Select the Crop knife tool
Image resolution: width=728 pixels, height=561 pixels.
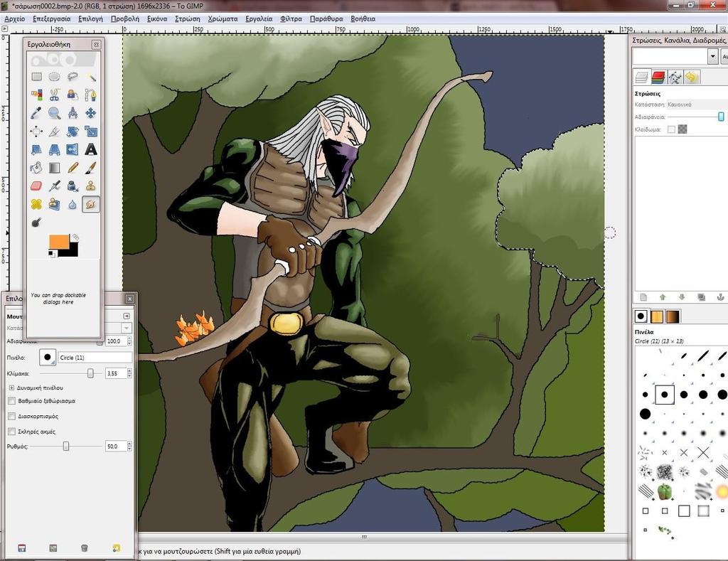(x=54, y=132)
